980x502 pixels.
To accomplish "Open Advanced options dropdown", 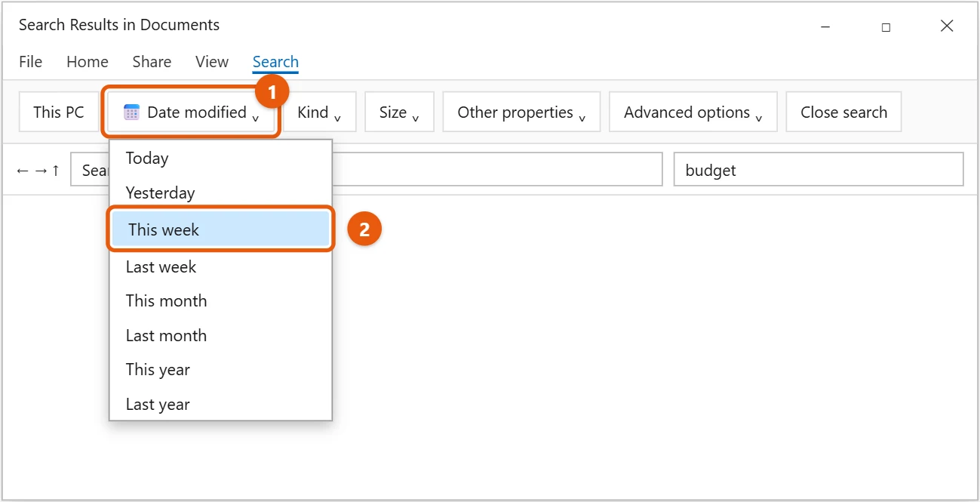I will click(x=693, y=112).
